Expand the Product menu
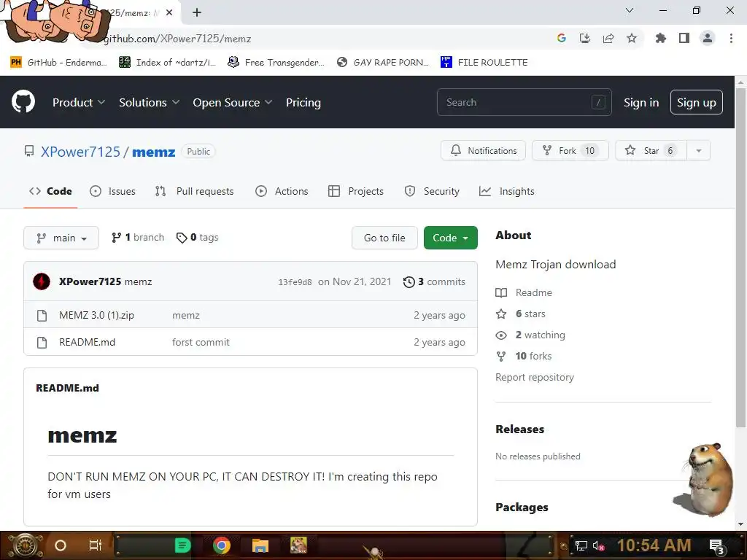Image resolution: width=747 pixels, height=560 pixels. click(x=79, y=102)
